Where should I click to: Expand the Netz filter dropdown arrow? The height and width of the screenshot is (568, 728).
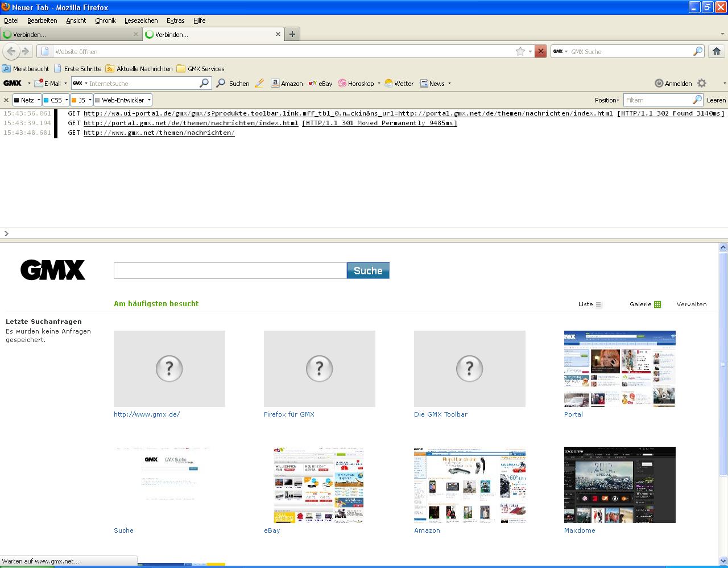tap(39, 100)
